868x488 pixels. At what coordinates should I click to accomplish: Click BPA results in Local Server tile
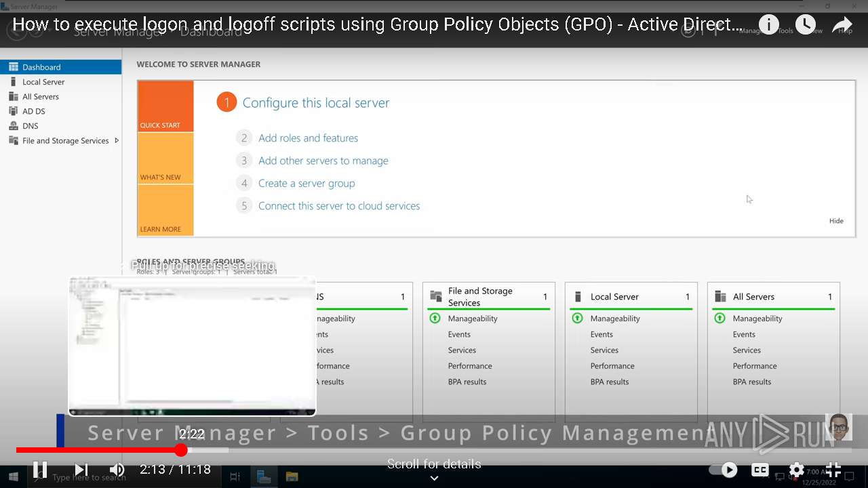610,382
